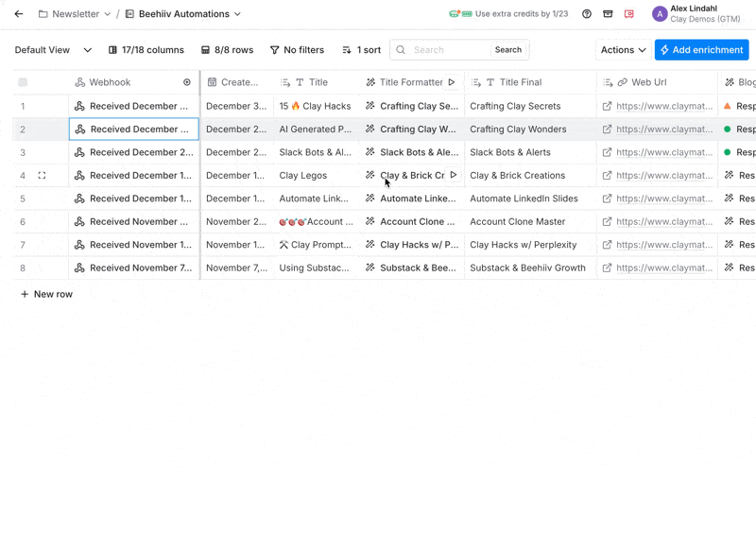Open the external link icon in row 3
The width and height of the screenshot is (756, 536).
coord(607,152)
